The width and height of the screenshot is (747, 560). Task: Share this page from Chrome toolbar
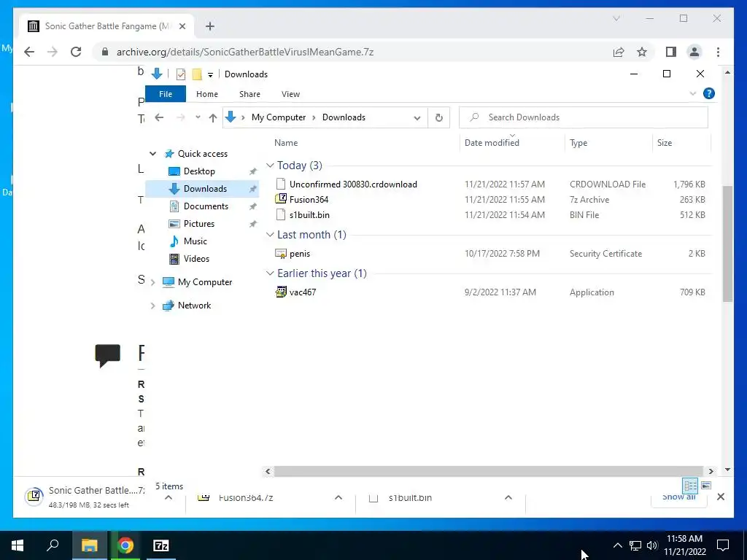tap(619, 52)
